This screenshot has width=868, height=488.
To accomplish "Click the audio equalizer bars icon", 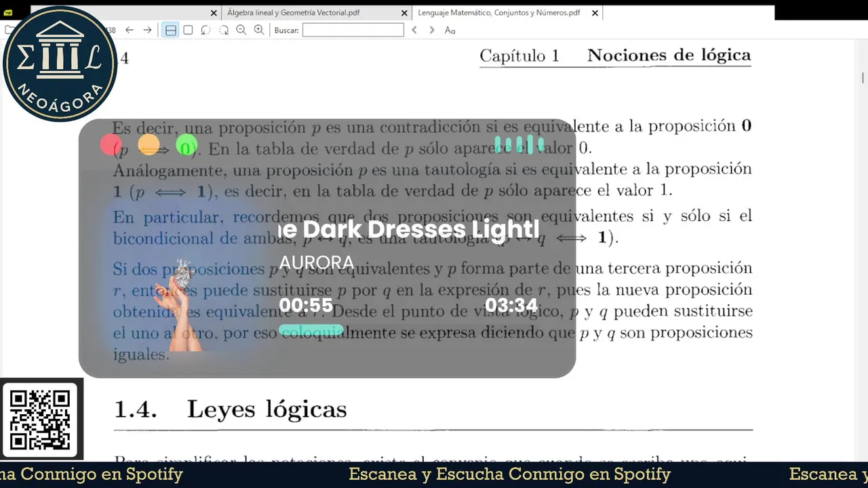I will (x=519, y=144).
